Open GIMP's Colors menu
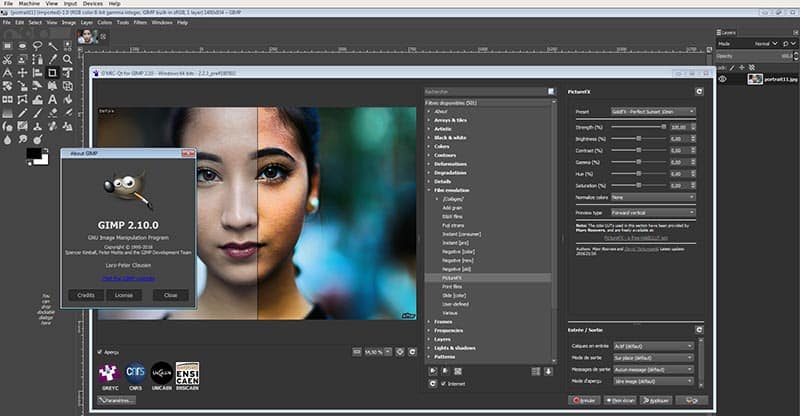800x416 pixels. 105,22
